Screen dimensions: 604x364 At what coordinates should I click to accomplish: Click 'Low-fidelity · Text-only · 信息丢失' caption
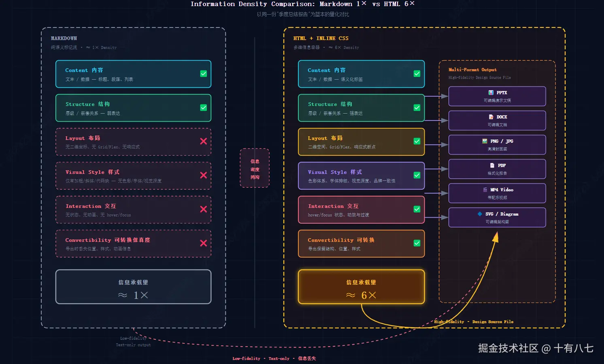coord(274,358)
